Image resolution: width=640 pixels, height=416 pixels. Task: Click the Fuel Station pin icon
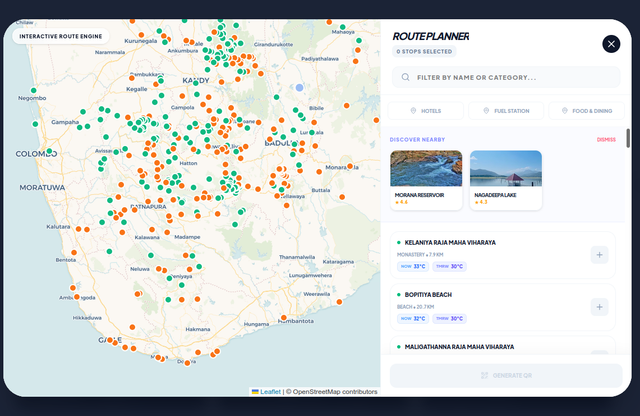tap(486, 111)
